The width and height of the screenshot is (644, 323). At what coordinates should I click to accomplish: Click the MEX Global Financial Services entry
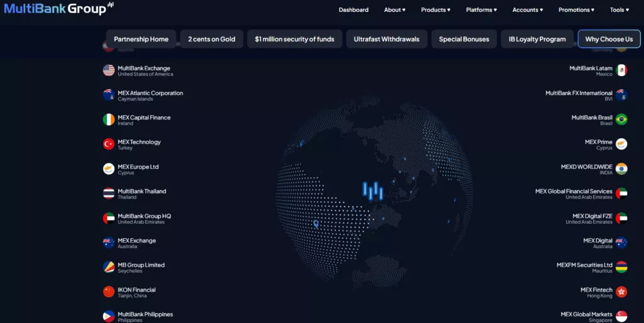click(x=574, y=194)
